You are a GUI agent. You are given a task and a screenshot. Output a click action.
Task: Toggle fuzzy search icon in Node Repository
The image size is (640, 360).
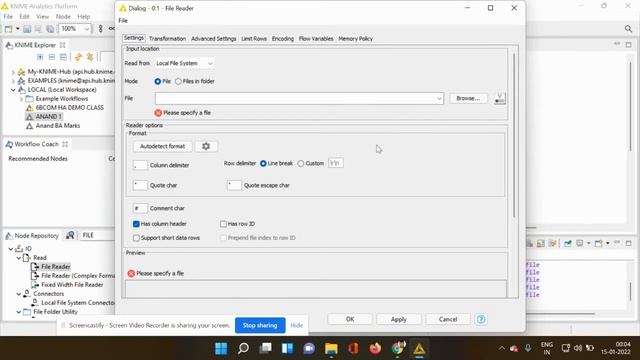coord(70,235)
